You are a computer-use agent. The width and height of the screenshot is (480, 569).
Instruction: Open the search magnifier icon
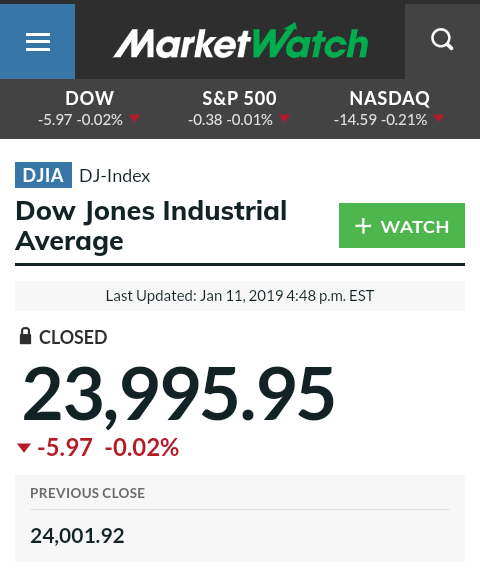pos(442,40)
